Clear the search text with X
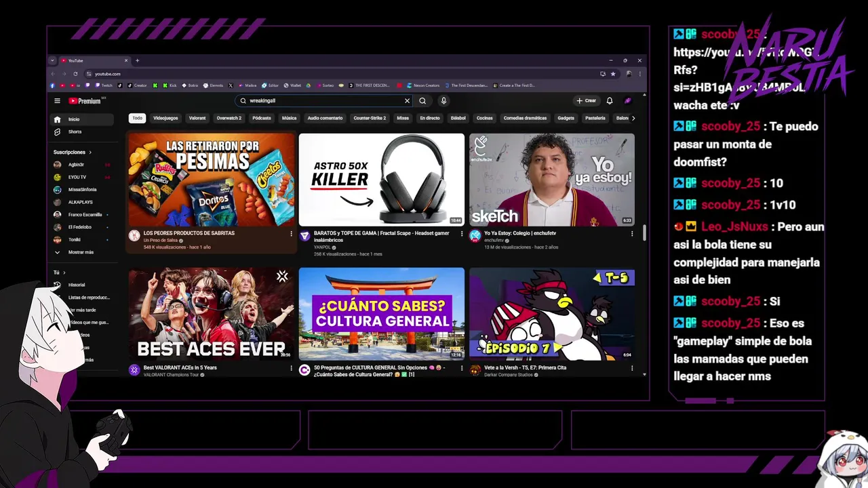 pos(407,100)
